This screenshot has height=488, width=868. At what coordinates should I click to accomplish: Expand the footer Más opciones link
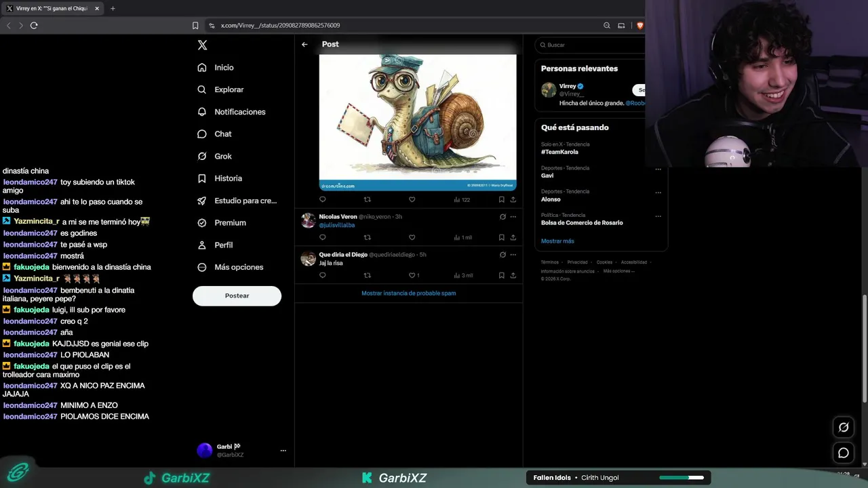click(618, 271)
